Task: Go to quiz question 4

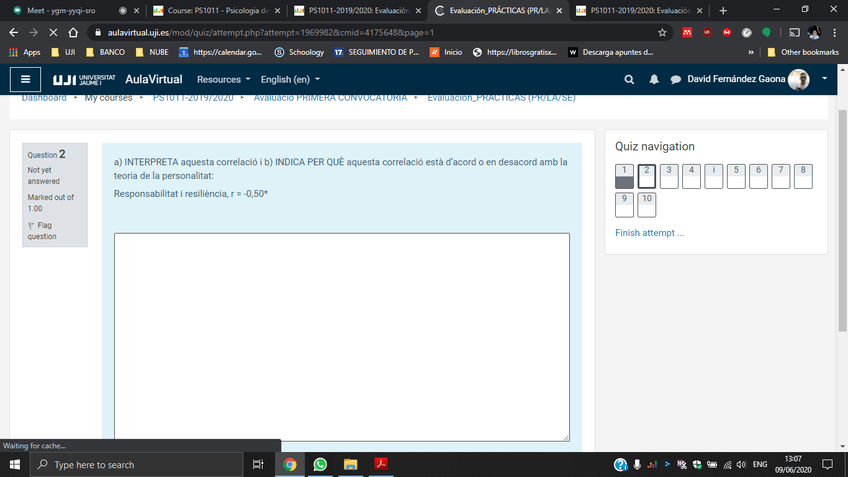Action: pos(691,176)
